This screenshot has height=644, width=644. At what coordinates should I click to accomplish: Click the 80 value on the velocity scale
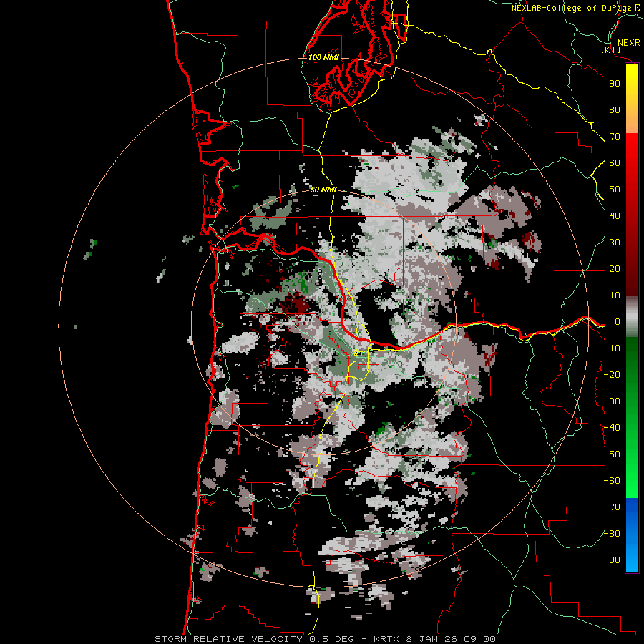(x=615, y=109)
